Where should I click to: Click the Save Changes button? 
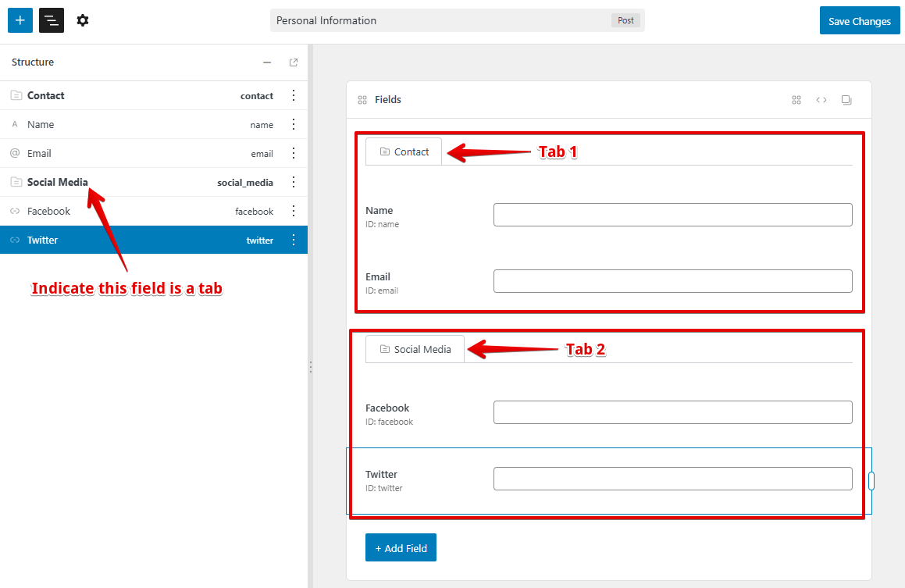tap(859, 21)
